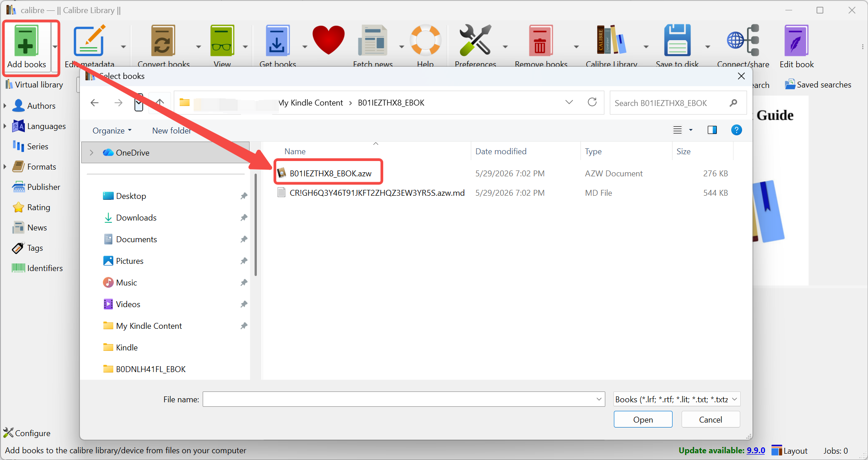Open Fetch news newspaper icon

click(x=372, y=41)
